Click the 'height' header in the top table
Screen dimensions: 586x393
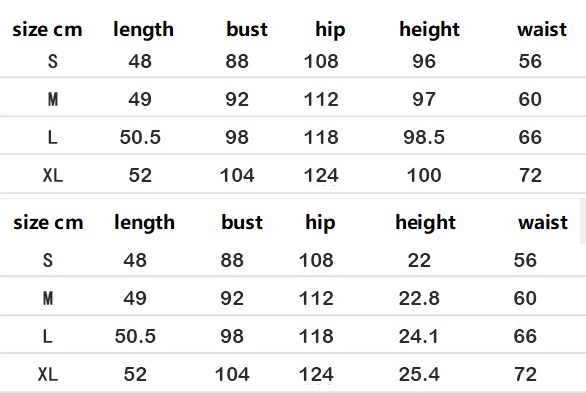(429, 30)
